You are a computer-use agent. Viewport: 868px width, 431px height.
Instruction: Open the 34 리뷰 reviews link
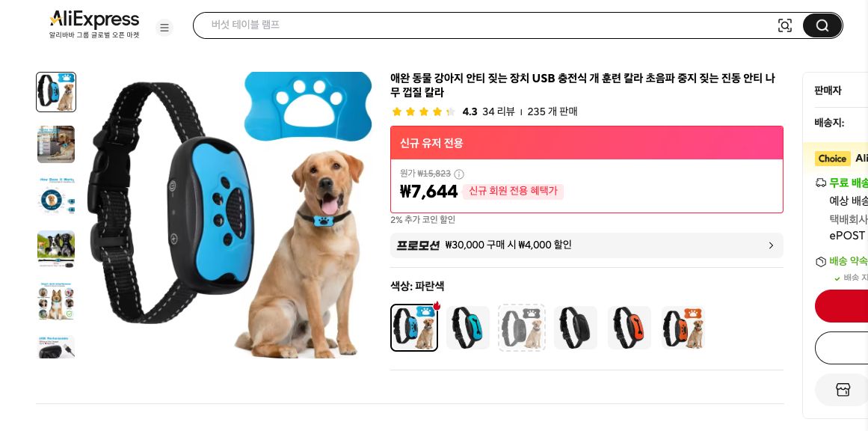499,111
